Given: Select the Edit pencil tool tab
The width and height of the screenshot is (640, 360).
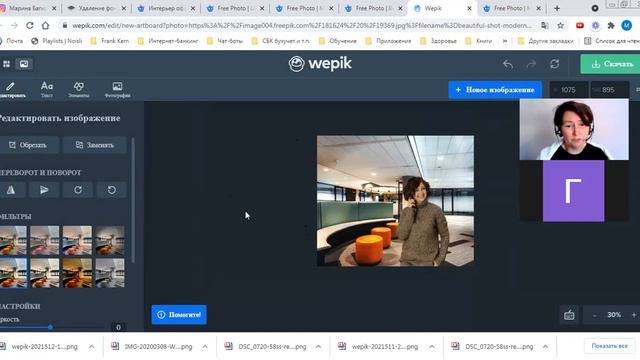Looking at the screenshot, I should pyautogui.click(x=12, y=89).
